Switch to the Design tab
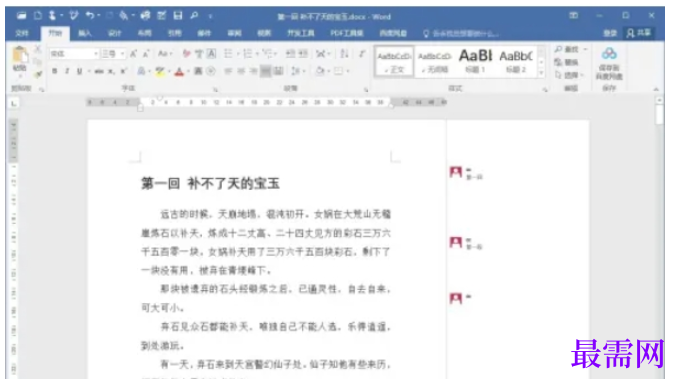 115,34
